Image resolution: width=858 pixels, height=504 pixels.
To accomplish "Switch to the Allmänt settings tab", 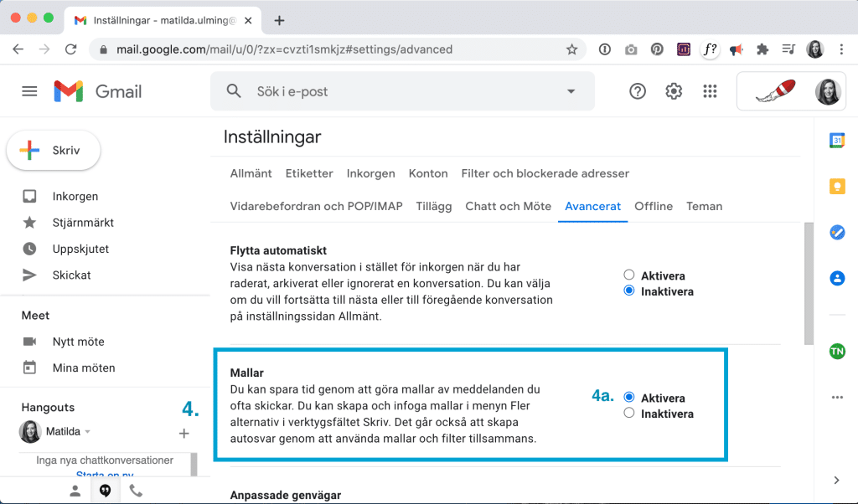I will tap(251, 173).
